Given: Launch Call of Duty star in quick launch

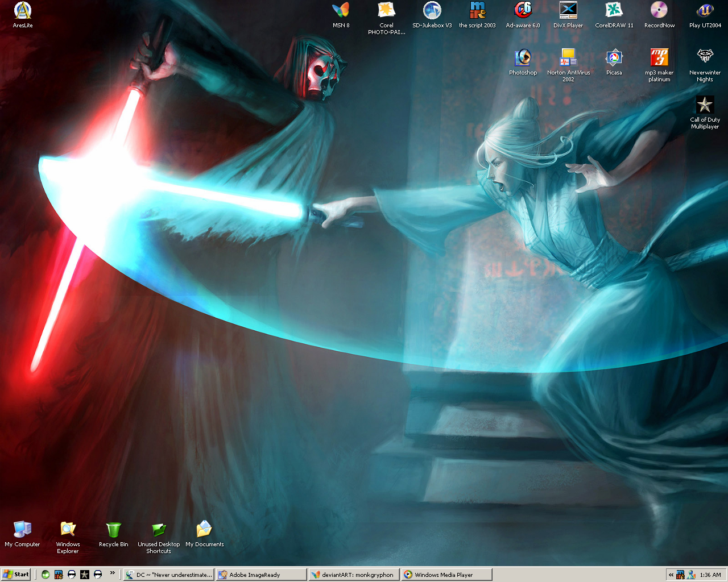Looking at the screenshot, I should pos(85,575).
